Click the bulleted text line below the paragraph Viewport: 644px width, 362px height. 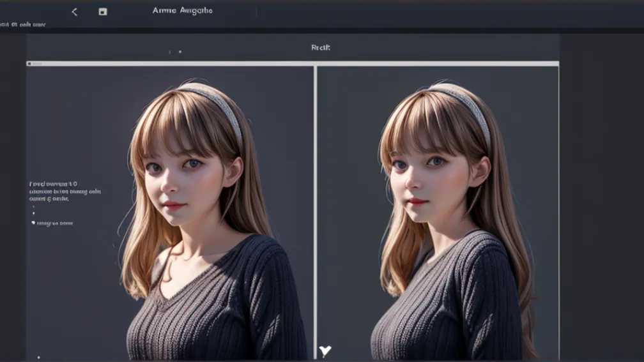pos(55,223)
